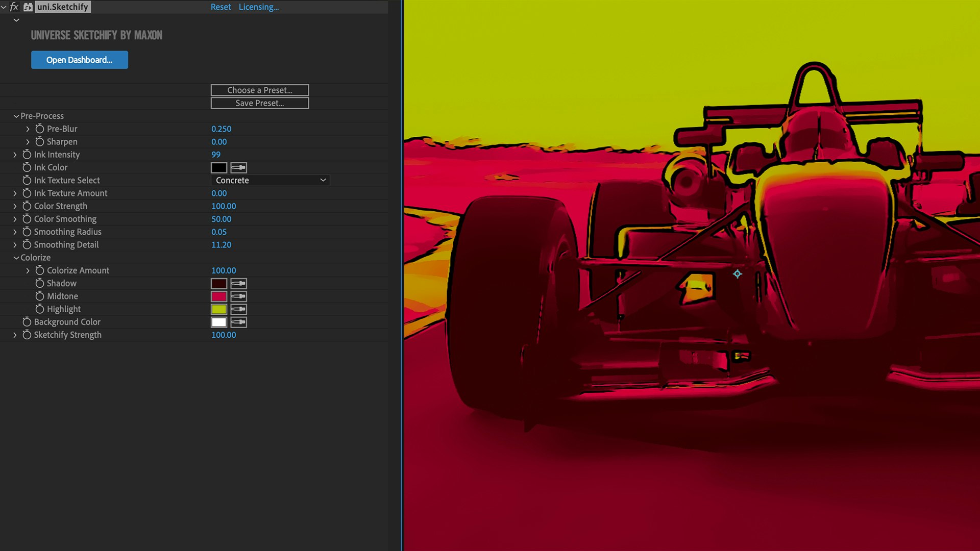Pick Midtone color with eyedropper icon

[x=238, y=296]
